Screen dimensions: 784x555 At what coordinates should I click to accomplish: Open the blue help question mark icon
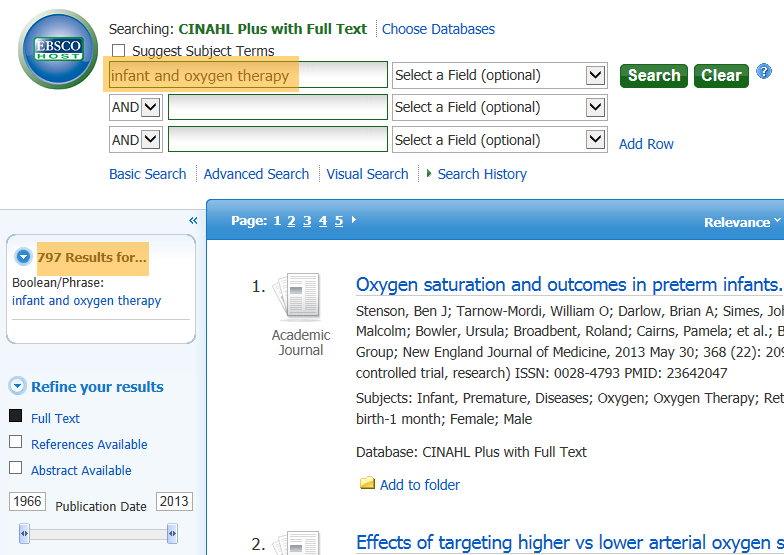(x=764, y=71)
